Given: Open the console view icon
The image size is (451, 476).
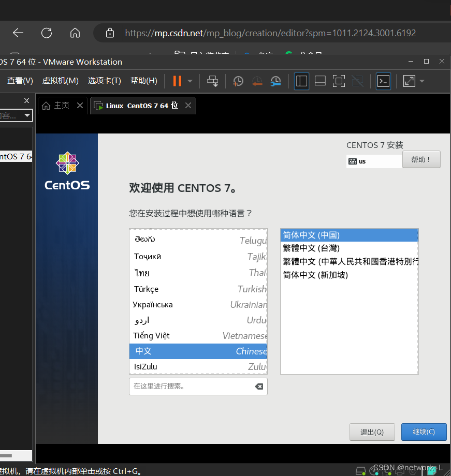Looking at the screenshot, I should pyautogui.click(x=383, y=81).
